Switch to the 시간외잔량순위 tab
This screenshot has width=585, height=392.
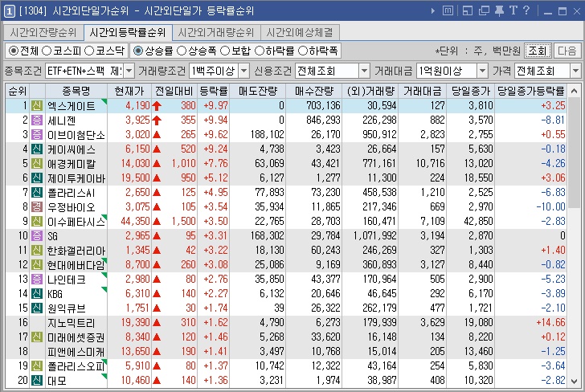pyautogui.click(x=43, y=32)
